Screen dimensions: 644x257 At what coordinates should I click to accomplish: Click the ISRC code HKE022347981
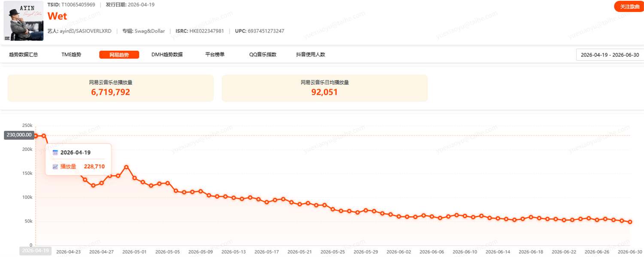pyautogui.click(x=207, y=31)
